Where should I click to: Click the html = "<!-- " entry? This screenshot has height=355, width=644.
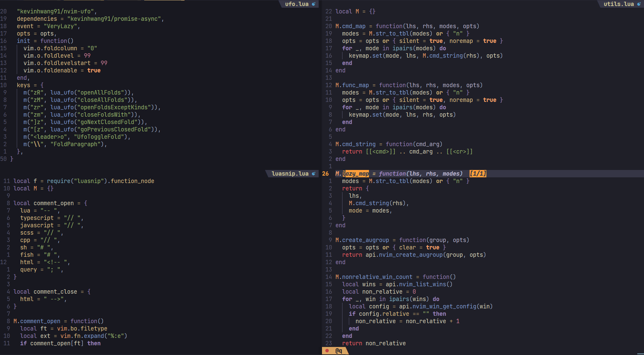pos(45,262)
